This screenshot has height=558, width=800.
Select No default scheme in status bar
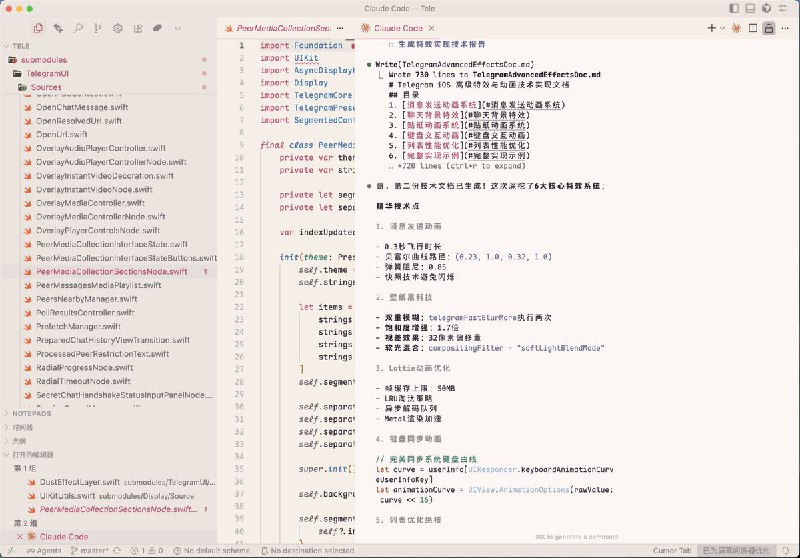coord(212,551)
